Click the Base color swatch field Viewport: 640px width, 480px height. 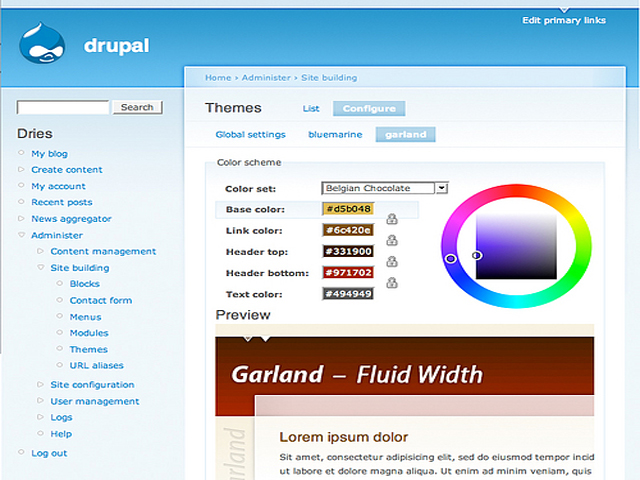(x=347, y=210)
